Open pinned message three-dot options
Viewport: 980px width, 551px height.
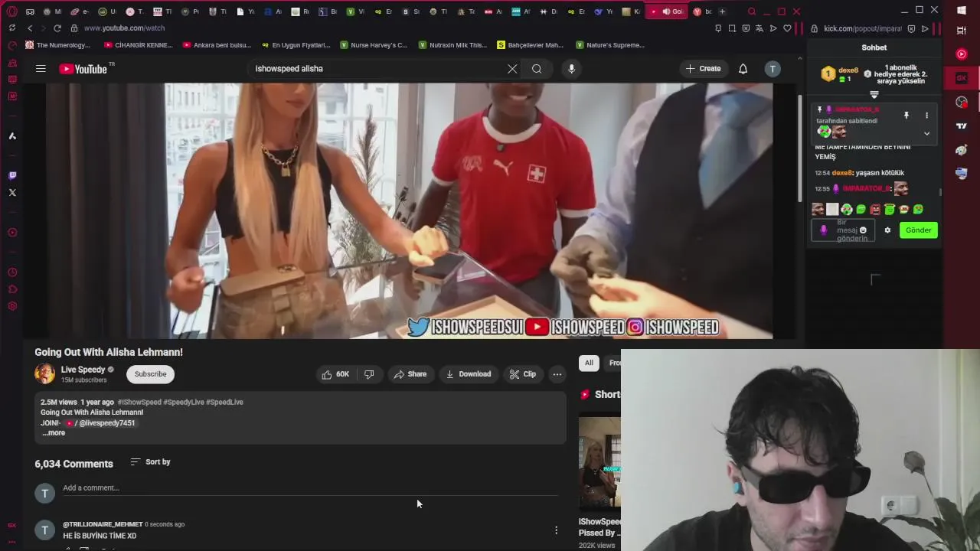point(926,116)
